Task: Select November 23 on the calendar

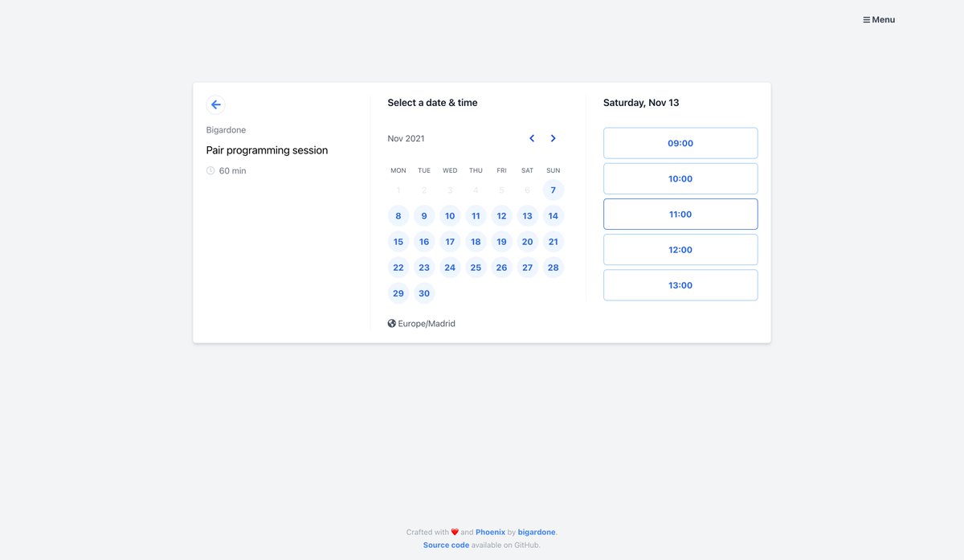Action: (x=424, y=268)
